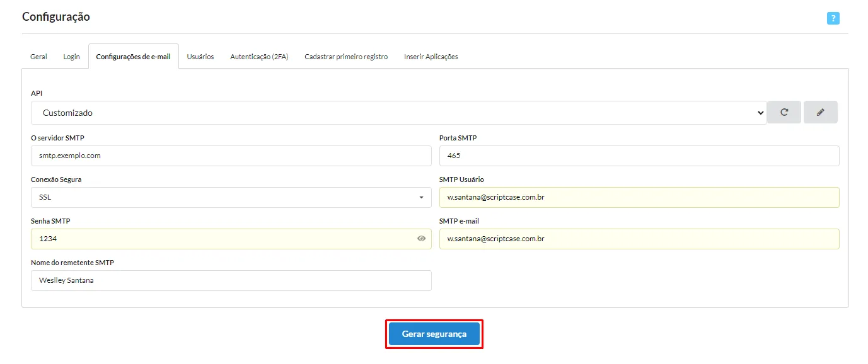This screenshot has width=868, height=364.
Task: Click the Nome do remetente SMTP field
Action: tap(231, 280)
